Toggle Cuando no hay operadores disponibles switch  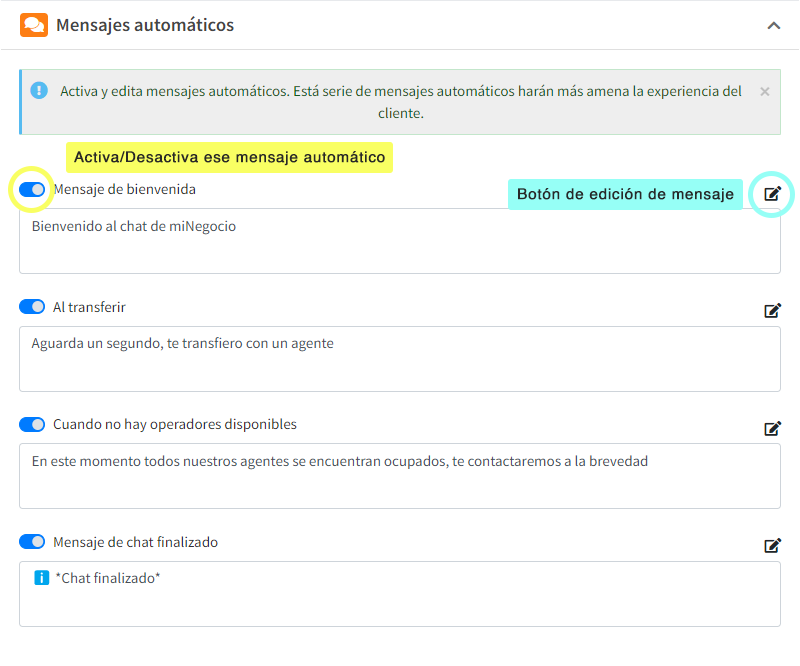click(x=32, y=424)
